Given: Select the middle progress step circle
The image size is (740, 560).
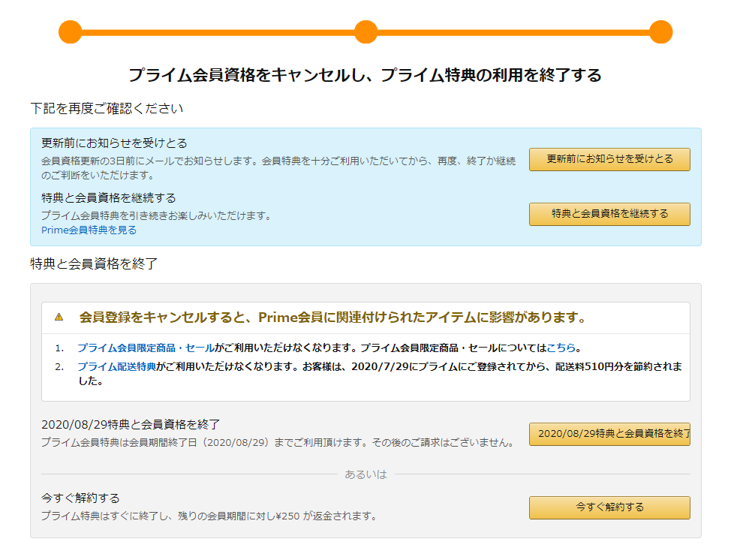Looking at the screenshot, I should pyautogui.click(x=365, y=32).
